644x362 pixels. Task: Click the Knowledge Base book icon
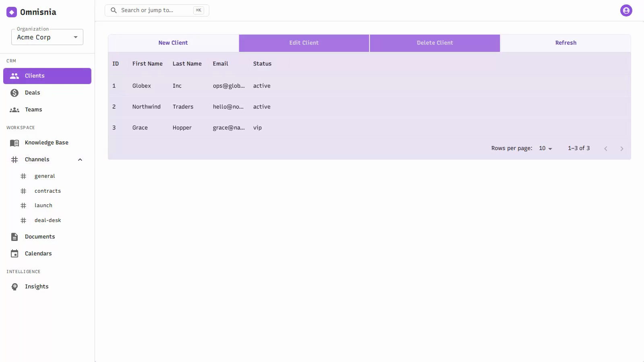coord(14,143)
